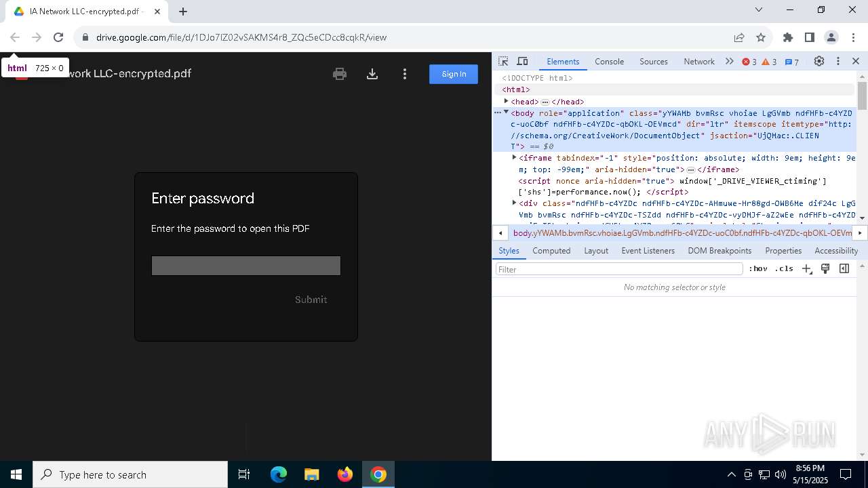Open the Computed pane tab
The height and width of the screenshot is (488, 868).
pyautogui.click(x=551, y=251)
